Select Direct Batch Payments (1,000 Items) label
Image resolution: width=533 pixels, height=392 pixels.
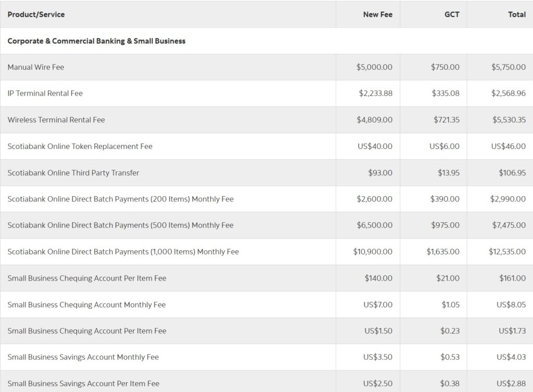[123, 251]
